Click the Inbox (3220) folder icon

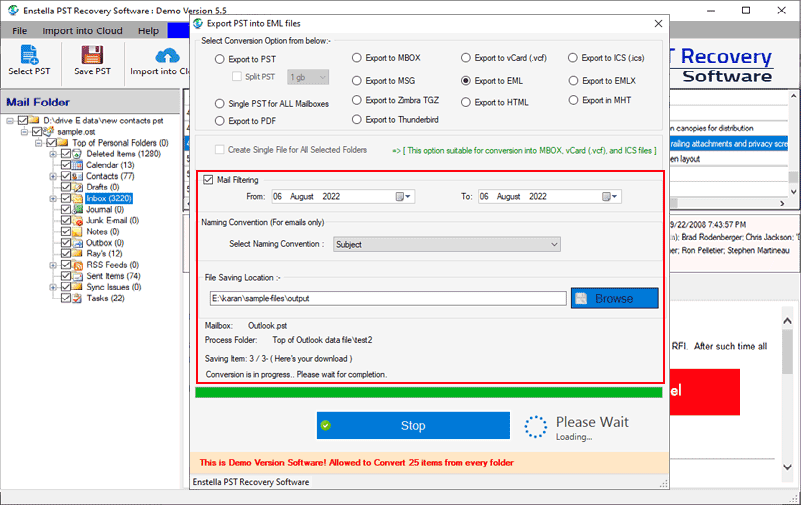(79, 198)
